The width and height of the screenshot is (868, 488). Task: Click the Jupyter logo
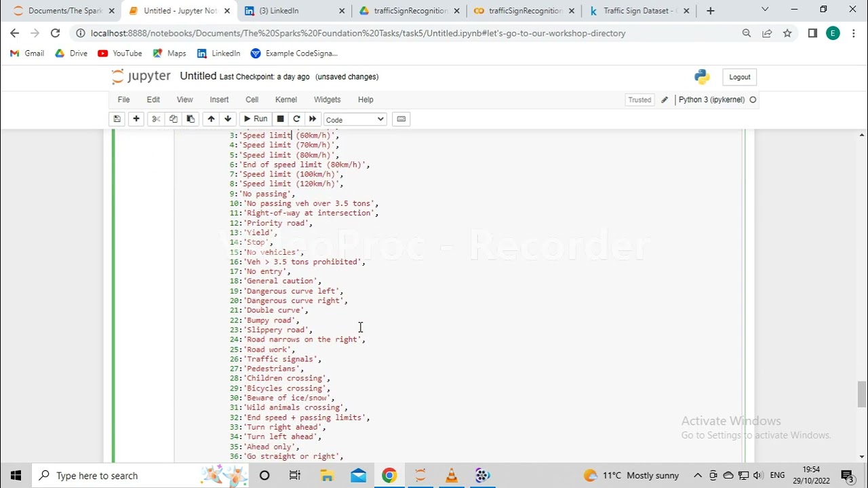click(x=140, y=77)
